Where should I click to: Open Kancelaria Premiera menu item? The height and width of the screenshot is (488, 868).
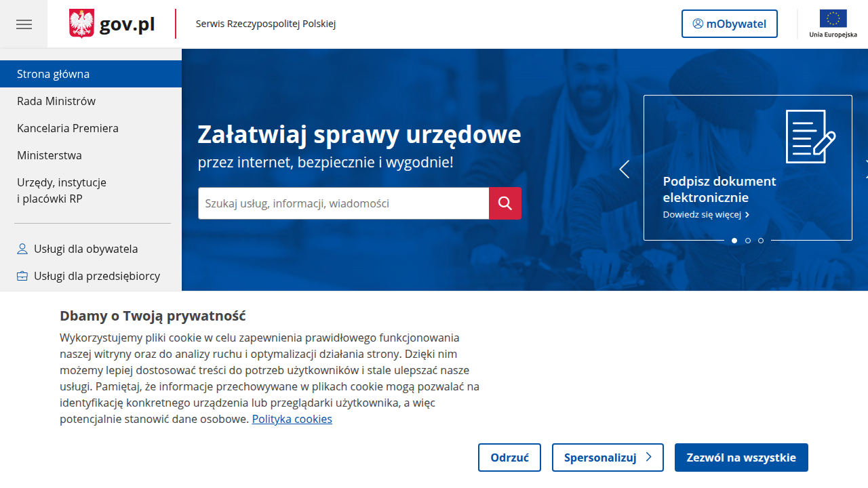coord(91,128)
